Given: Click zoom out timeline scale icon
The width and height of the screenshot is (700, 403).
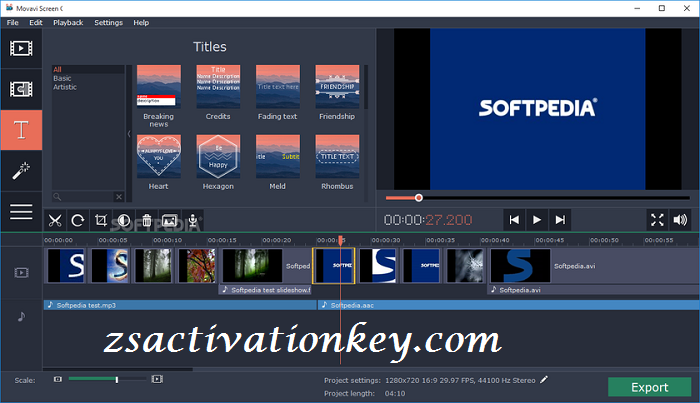Looking at the screenshot, I should click(58, 379).
